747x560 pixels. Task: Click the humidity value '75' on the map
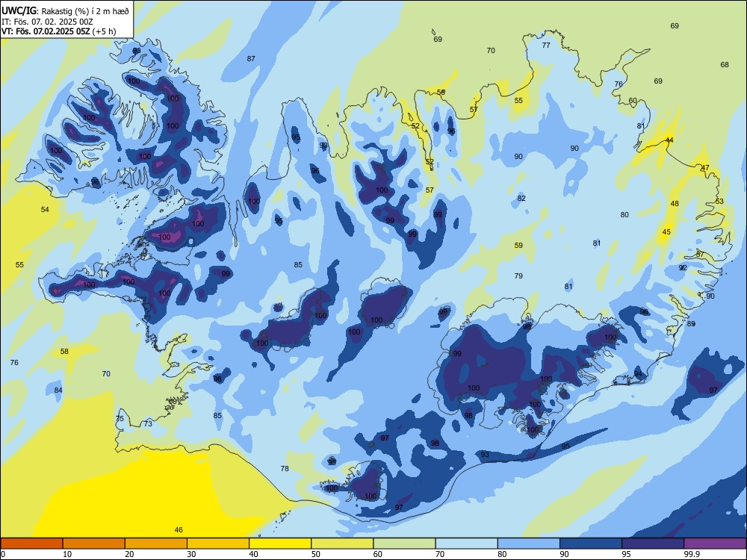120,419
